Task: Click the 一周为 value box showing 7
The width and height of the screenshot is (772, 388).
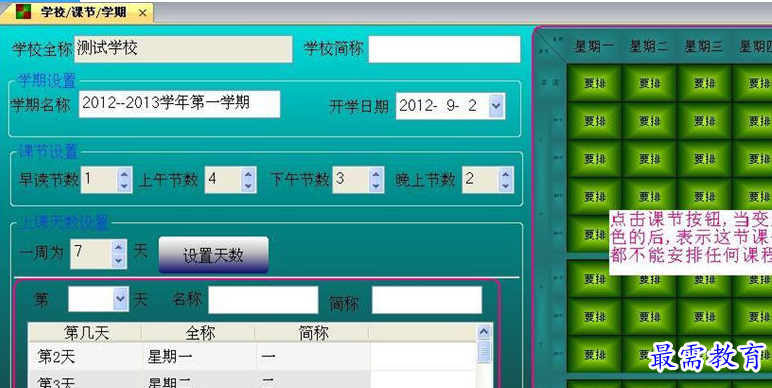Action: (x=92, y=254)
